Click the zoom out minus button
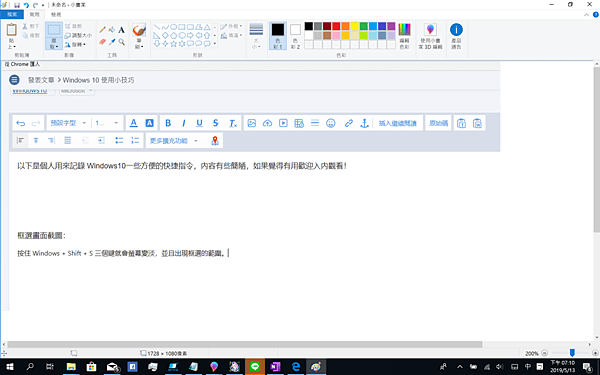The width and height of the screenshot is (600, 375). tap(545, 353)
